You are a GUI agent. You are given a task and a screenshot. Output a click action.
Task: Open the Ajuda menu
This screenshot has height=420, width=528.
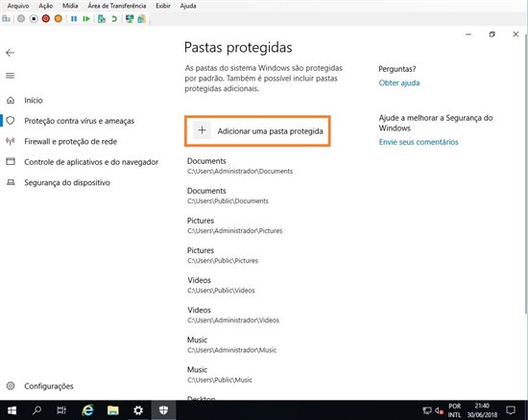188,6
